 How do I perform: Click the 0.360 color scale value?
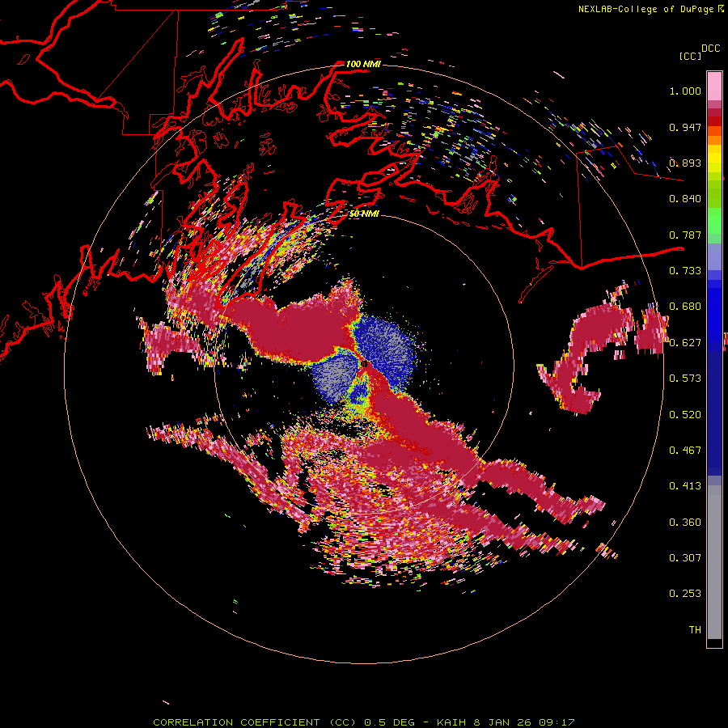(685, 523)
